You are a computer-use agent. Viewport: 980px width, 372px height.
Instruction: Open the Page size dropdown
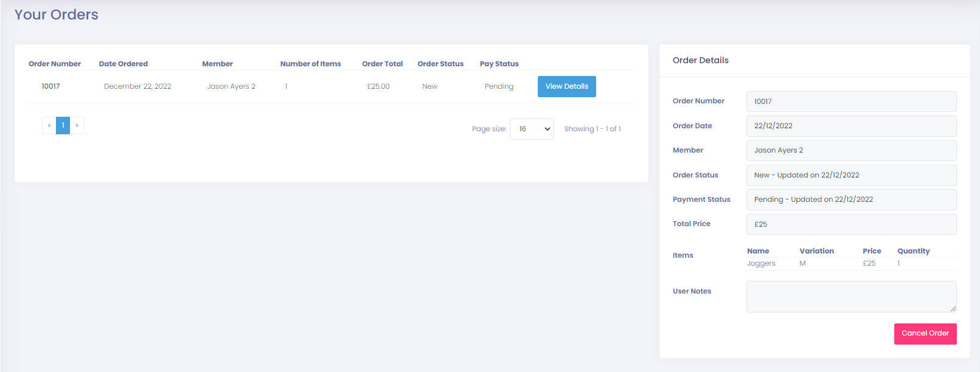pos(531,129)
